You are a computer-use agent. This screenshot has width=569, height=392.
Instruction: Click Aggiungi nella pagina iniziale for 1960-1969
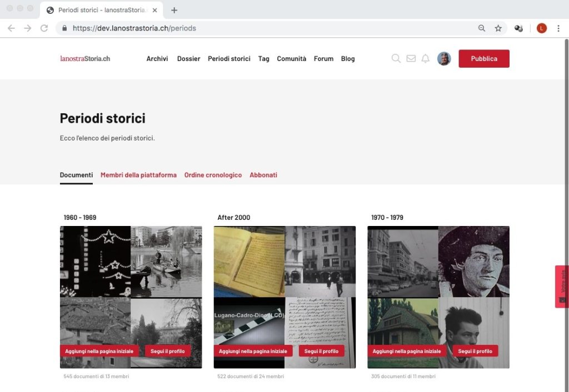click(99, 351)
